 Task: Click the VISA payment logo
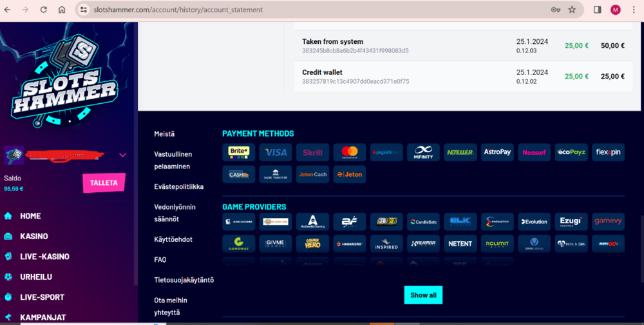tap(276, 152)
